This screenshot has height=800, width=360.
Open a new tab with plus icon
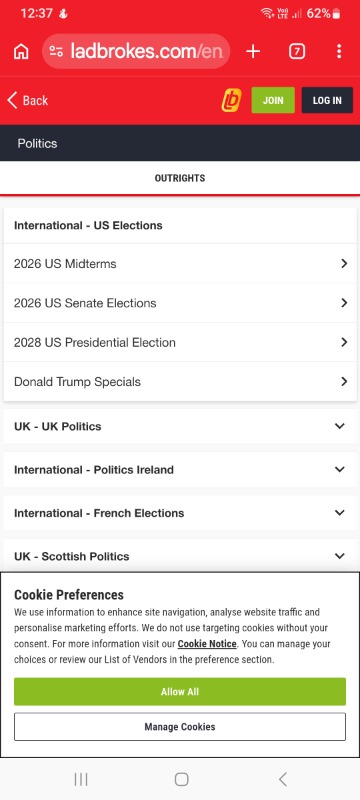point(253,52)
